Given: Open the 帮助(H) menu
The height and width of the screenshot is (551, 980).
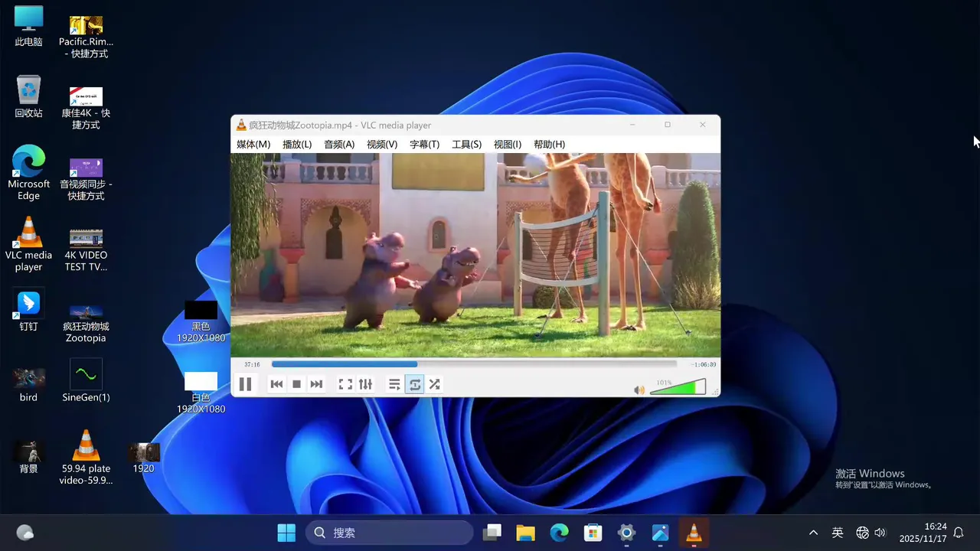Looking at the screenshot, I should click(549, 145).
